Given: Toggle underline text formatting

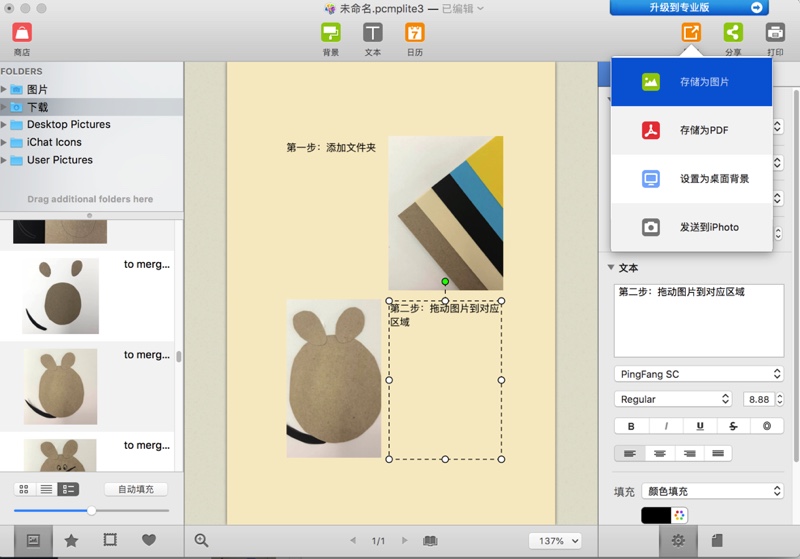Looking at the screenshot, I should coord(699,426).
